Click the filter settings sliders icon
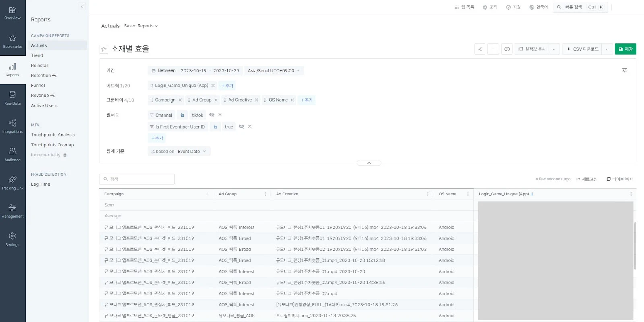 point(624,70)
